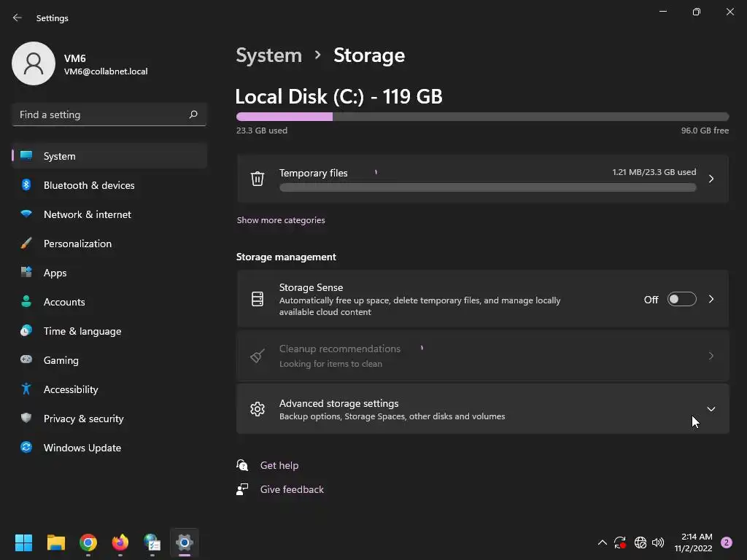This screenshot has width=747, height=560.
Task: Click the Local Disk usage bar
Action: point(482,117)
